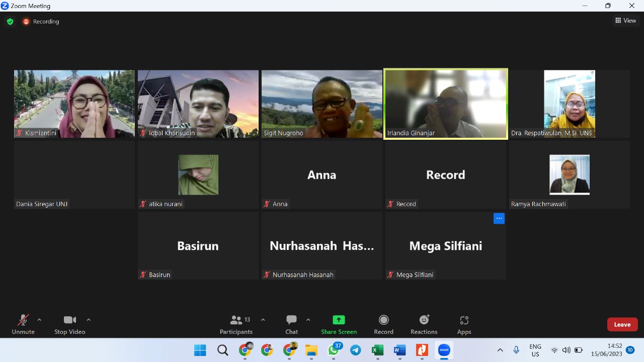Click the red Recording indicator
The height and width of the screenshot is (362, 644).
(x=41, y=22)
